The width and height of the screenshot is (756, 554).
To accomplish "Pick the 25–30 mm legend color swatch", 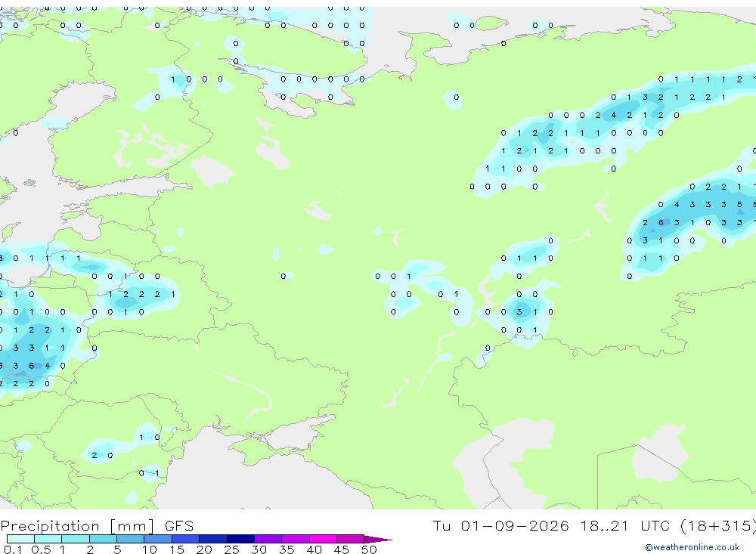I will (240, 539).
